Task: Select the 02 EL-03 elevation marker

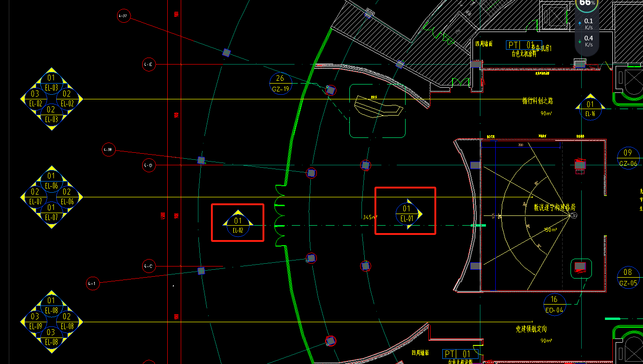Action: tap(52, 114)
